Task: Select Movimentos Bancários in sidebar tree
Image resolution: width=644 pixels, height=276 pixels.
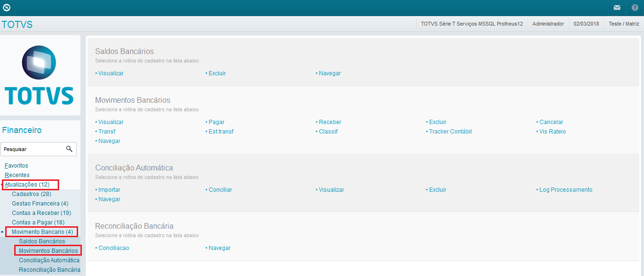Action: [x=48, y=250]
